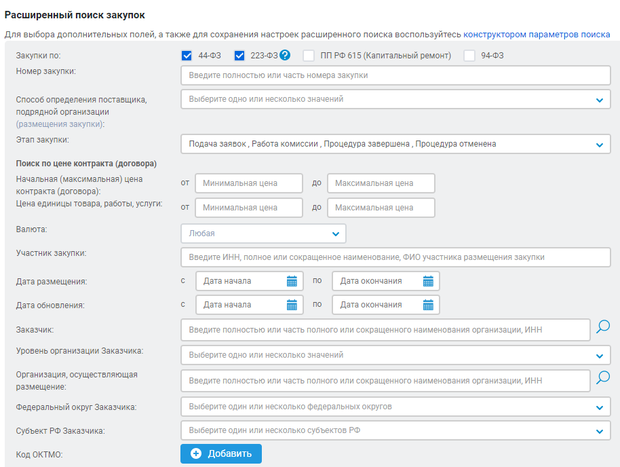Click the plus icon on Добавить button
Viewport: 620px width, 467px height.
196,454
